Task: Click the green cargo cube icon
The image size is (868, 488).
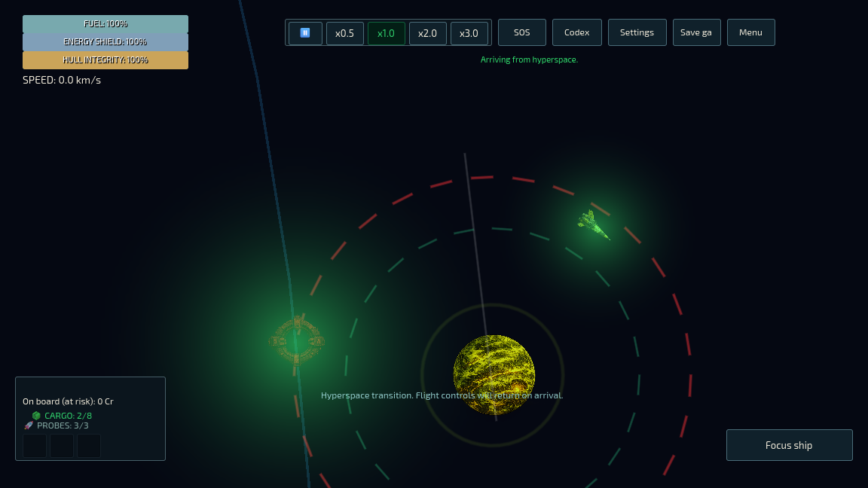Action: (36, 416)
